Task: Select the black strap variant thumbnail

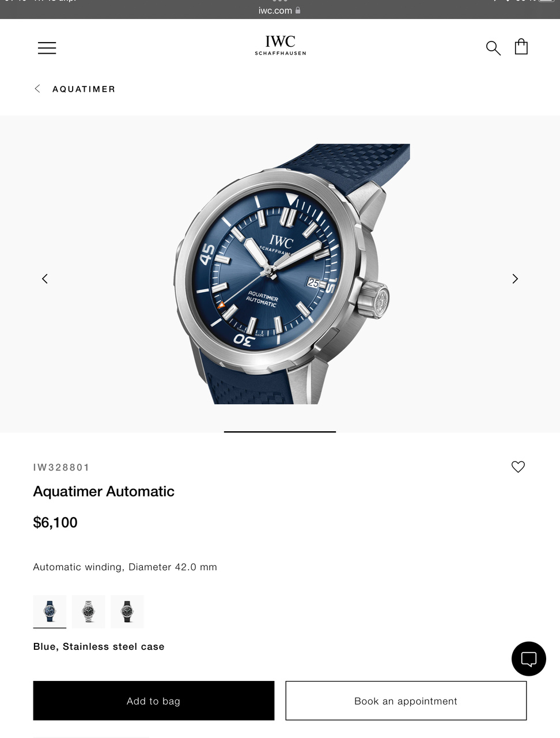Action: click(127, 611)
